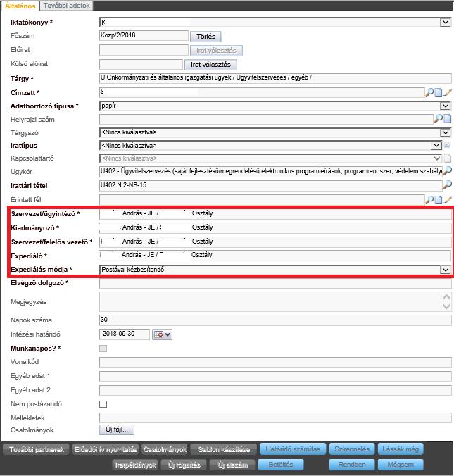This screenshot has height=476, width=454.
Task: Click the Címzett input field
Action: tap(262, 92)
